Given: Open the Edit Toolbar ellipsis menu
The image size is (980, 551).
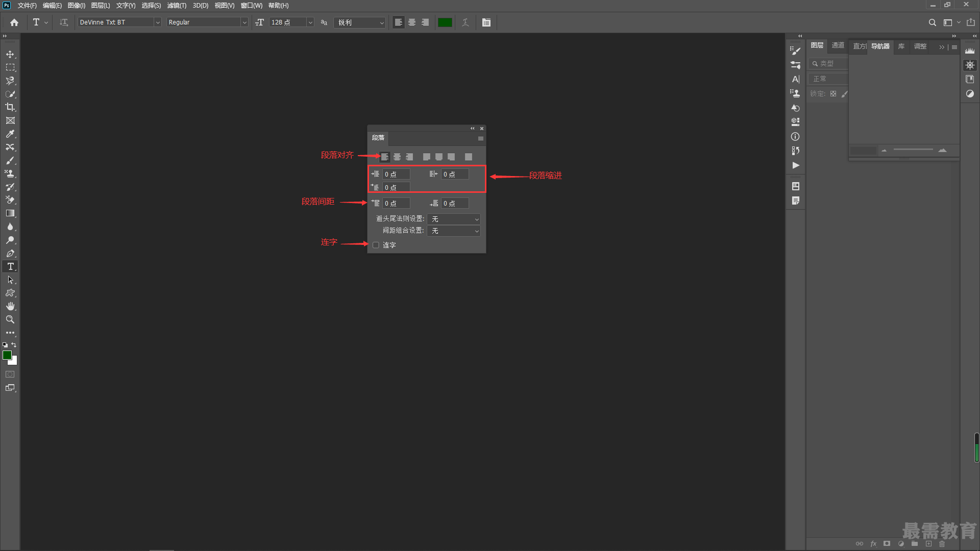Looking at the screenshot, I should pos(10,333).
